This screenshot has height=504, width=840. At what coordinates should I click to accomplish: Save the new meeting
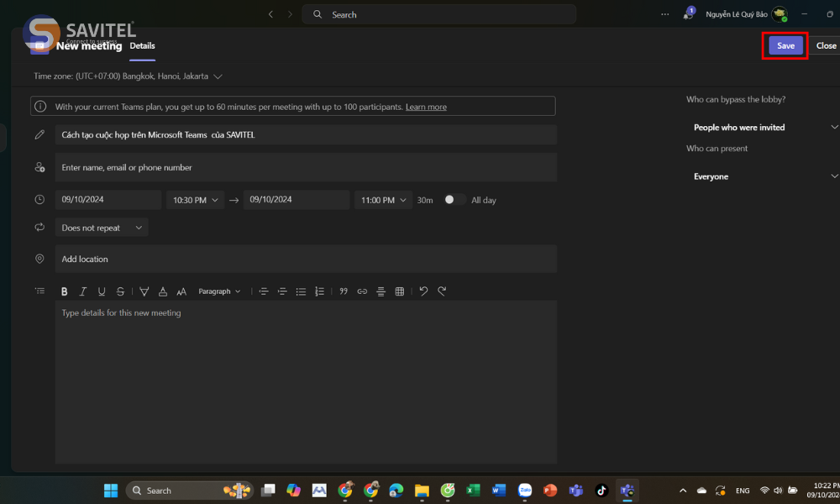pos(785,45)
